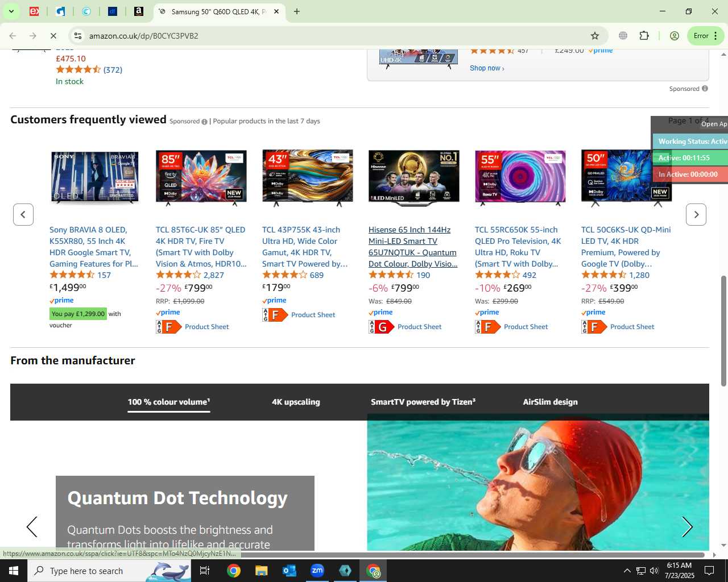Open Sony BRAVIA 8 OLED thumbnail
Screen dimensions: 728x582
coord(95,177)
